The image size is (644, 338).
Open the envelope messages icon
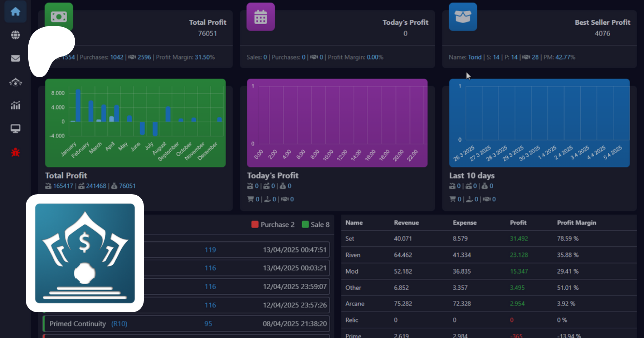point(15,58)
